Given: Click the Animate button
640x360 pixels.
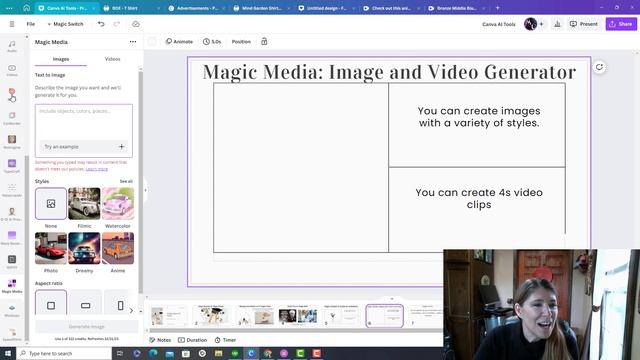Looking at the screenshot, I should coord(179,42).
